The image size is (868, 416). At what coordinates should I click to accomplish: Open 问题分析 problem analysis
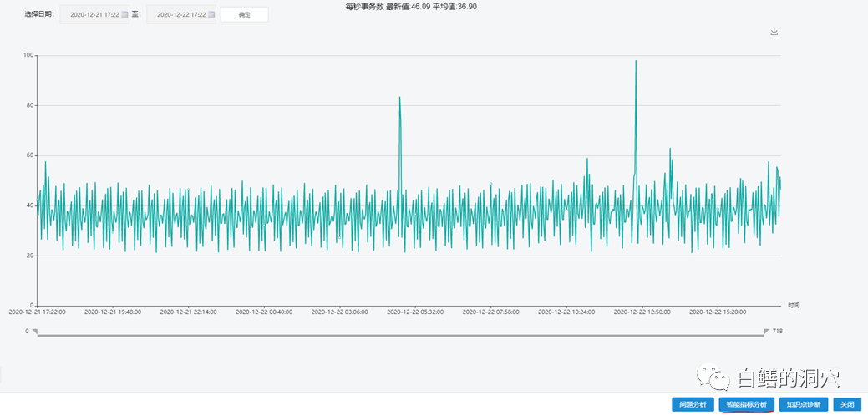(x=693, y=404)
